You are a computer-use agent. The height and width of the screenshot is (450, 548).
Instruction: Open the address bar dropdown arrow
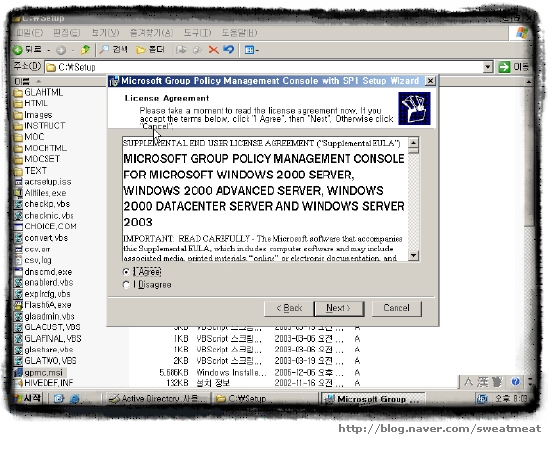(x=488, y=67)
